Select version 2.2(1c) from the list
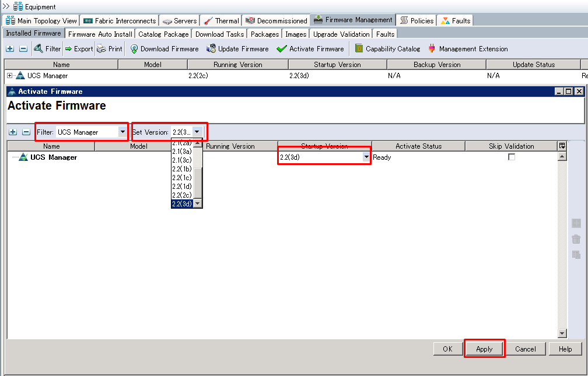 (x=182, y=177)
